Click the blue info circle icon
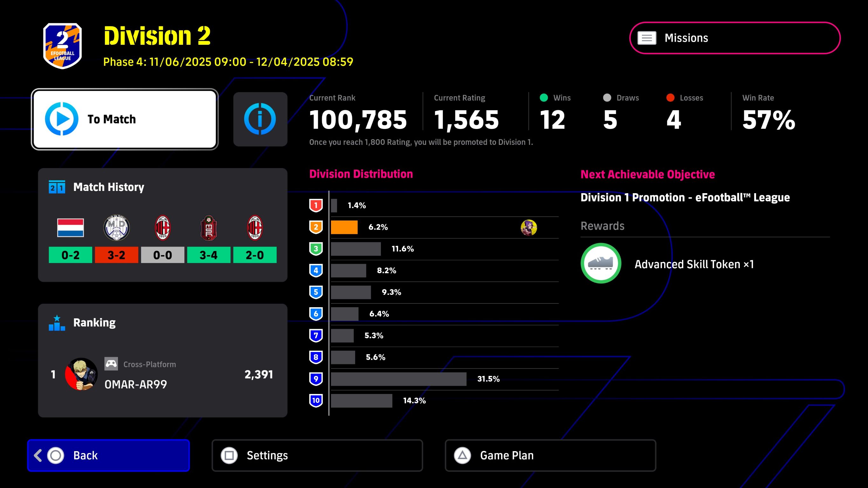This screenshot has width=868, height=488. point(260,119)
